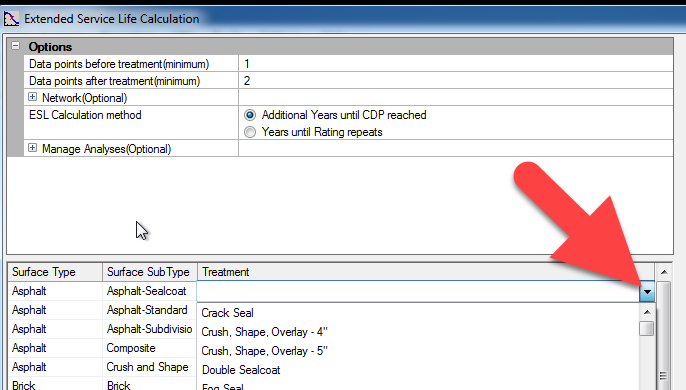Click the empty Treatment combo box field
This screenshot has width=686, height=390.
[x=418, y=292]
